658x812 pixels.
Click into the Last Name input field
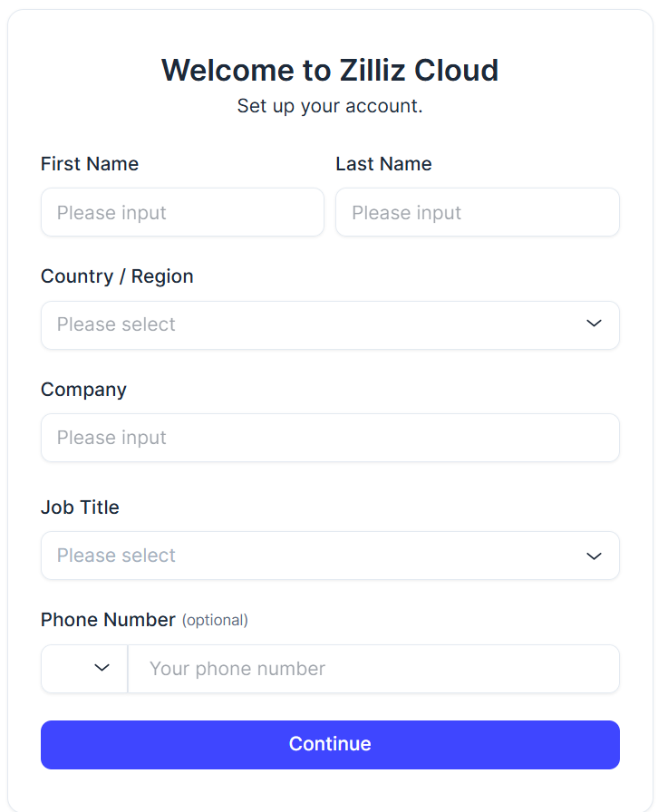click(477, 212)
